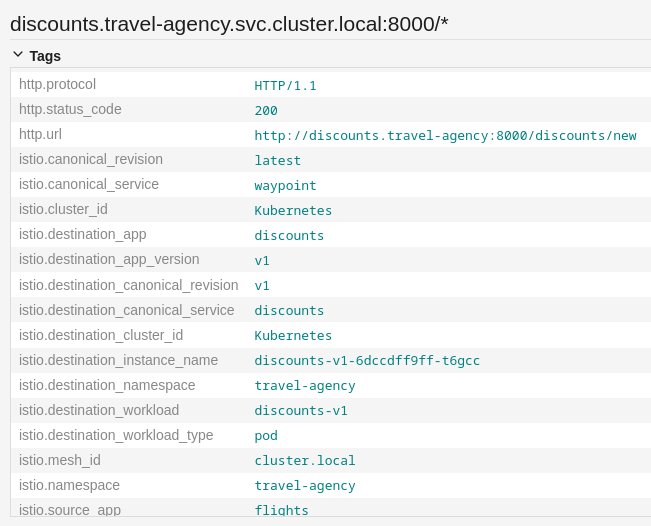Select the Kubernetes value for istio.cluster_id

(293, 210)
